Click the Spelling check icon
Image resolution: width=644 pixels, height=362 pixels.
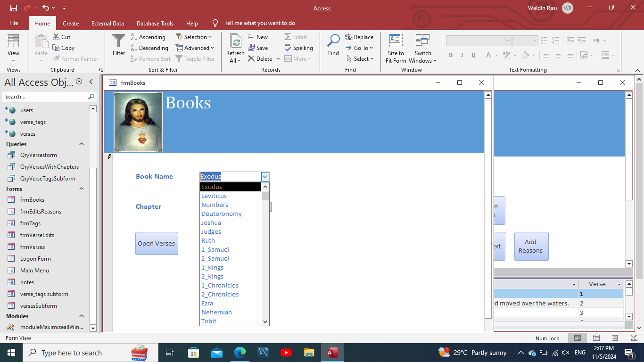pyautogui.click(x=288, y=48)
